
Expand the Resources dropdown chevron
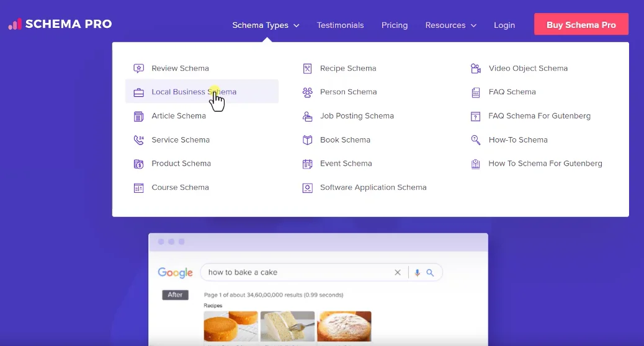(x=473, y=25)
